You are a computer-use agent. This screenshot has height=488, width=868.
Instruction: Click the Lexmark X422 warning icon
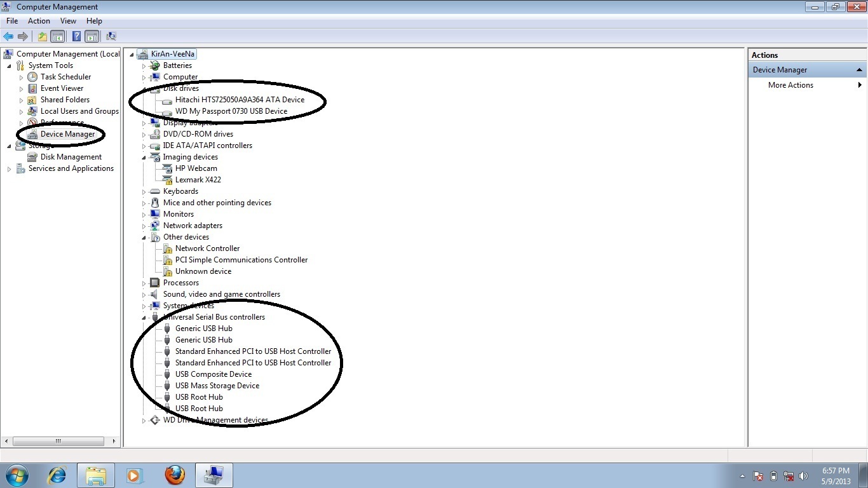pos(167,180)
